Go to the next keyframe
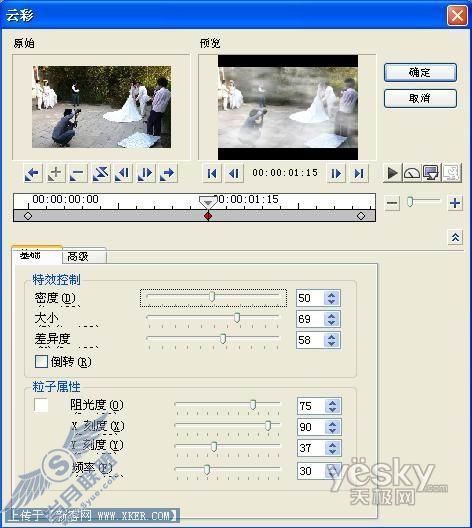This screenshot has width=472, height=528. pyautogui.click(x=168, y=173)
